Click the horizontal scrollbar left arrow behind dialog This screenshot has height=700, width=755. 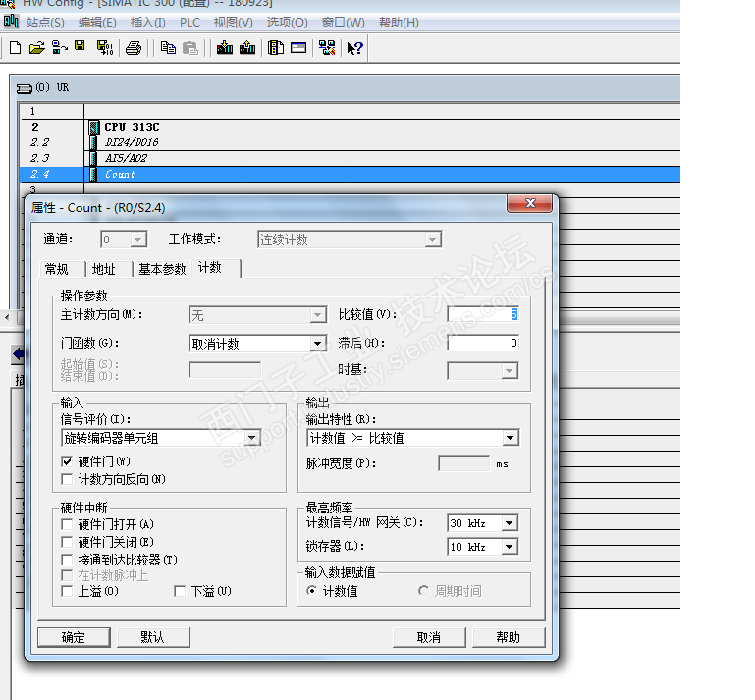7,317
